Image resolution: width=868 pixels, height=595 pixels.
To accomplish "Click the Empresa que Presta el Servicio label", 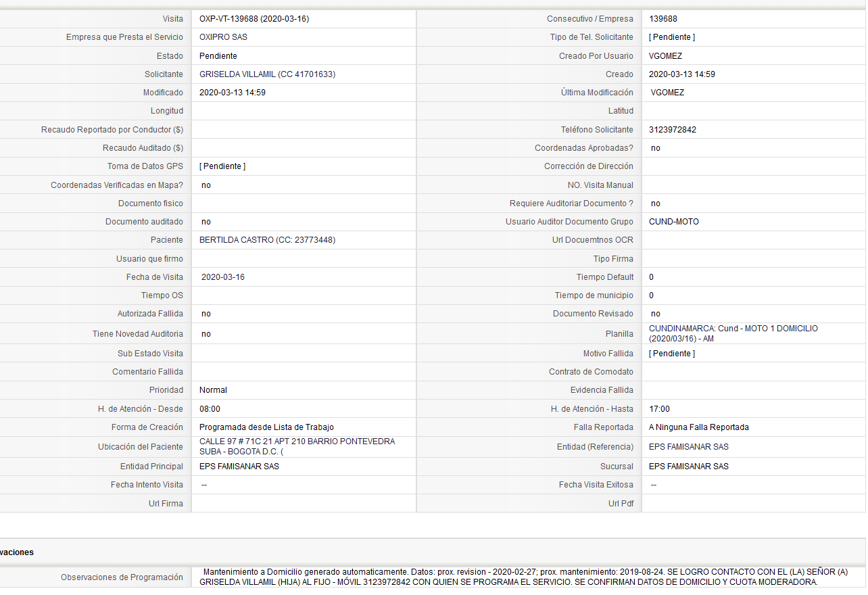I will [124, 37].
